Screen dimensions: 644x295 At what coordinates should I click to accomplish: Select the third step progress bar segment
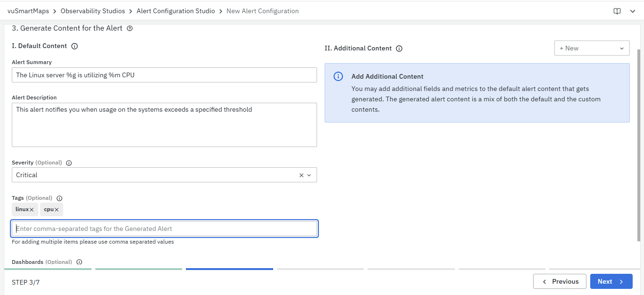229,269
